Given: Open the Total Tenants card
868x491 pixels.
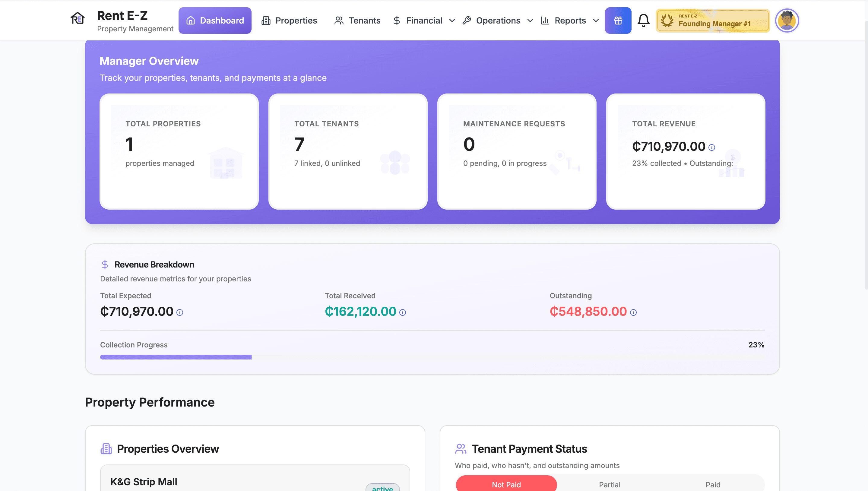Looking at the screenshot, I should tap(348, 151).
